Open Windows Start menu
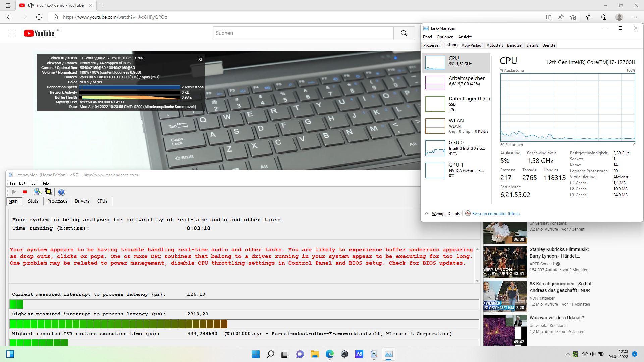This screenshot has width=644, height=362. 256,354
